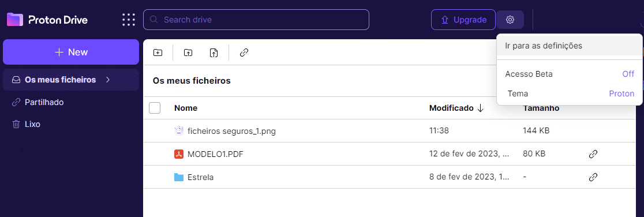Click the New button

tap(71, 52)
